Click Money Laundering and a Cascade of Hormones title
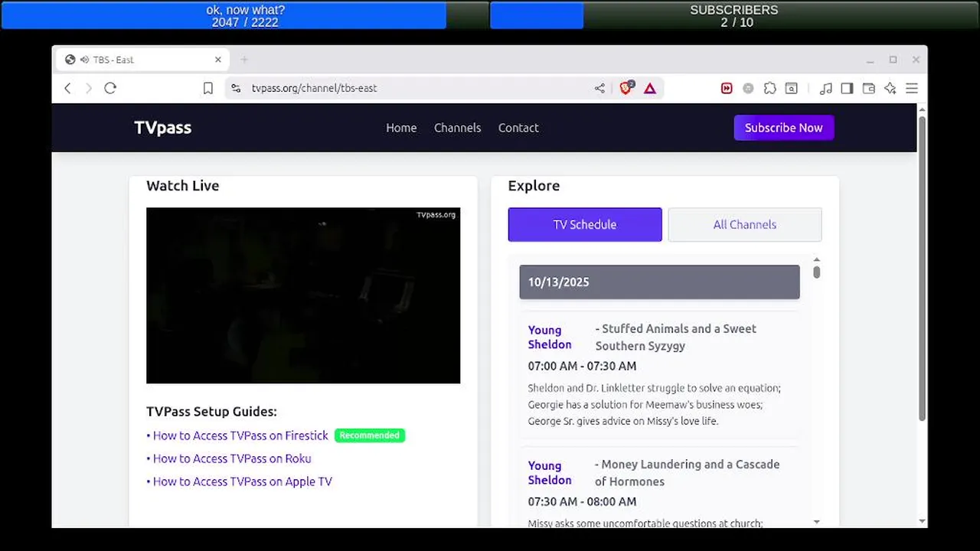Screen dimensions: 980x551 tap(687, 473)
